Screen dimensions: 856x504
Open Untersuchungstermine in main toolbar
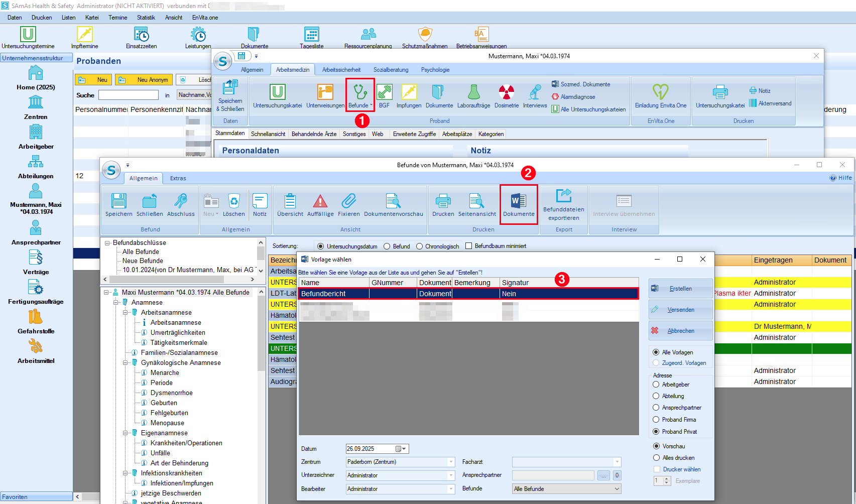click(28, 38)
